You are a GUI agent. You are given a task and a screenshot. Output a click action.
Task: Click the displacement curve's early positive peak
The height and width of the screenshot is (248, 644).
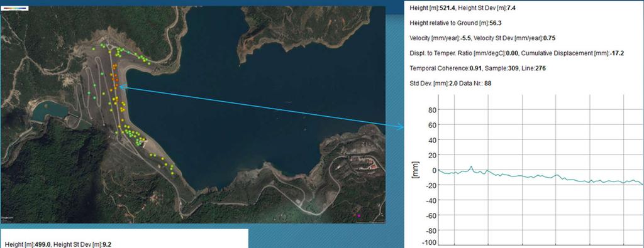tap(471, 167)
